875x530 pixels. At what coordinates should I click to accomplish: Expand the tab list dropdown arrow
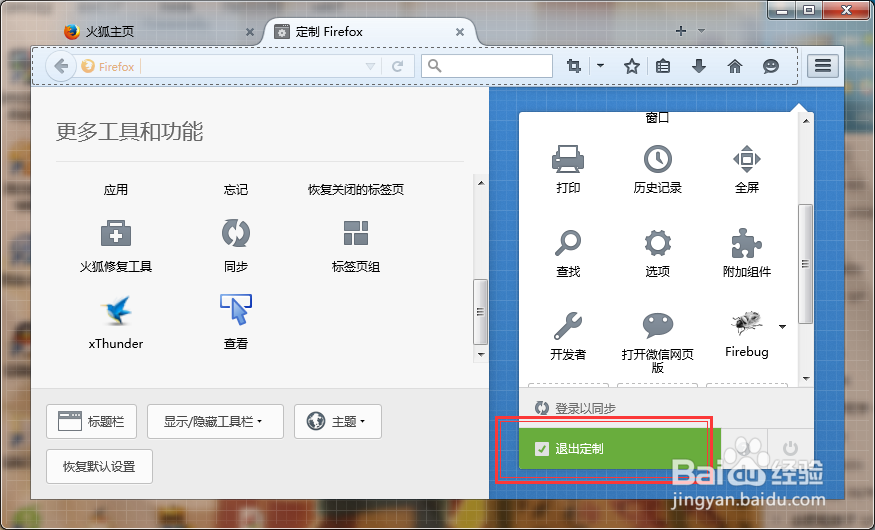pyautogui.click(x=701, y=31)
